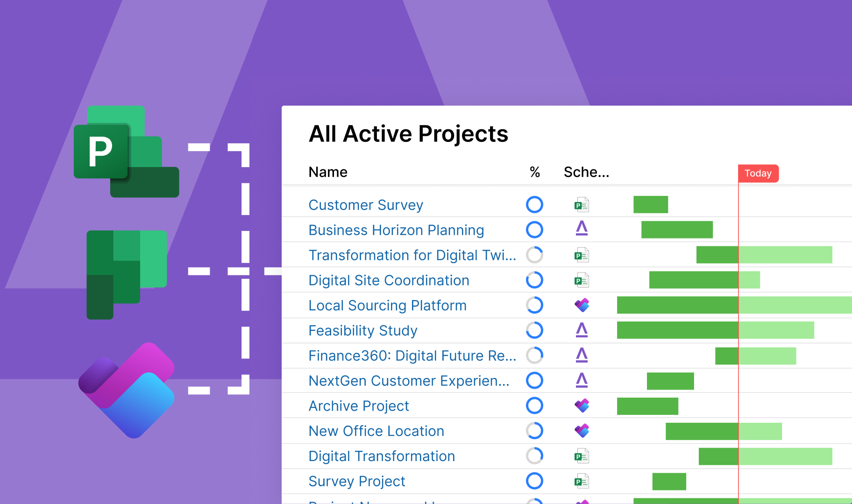
Task: Click Archive Project's schedule source icon
Action: point(582,406)
